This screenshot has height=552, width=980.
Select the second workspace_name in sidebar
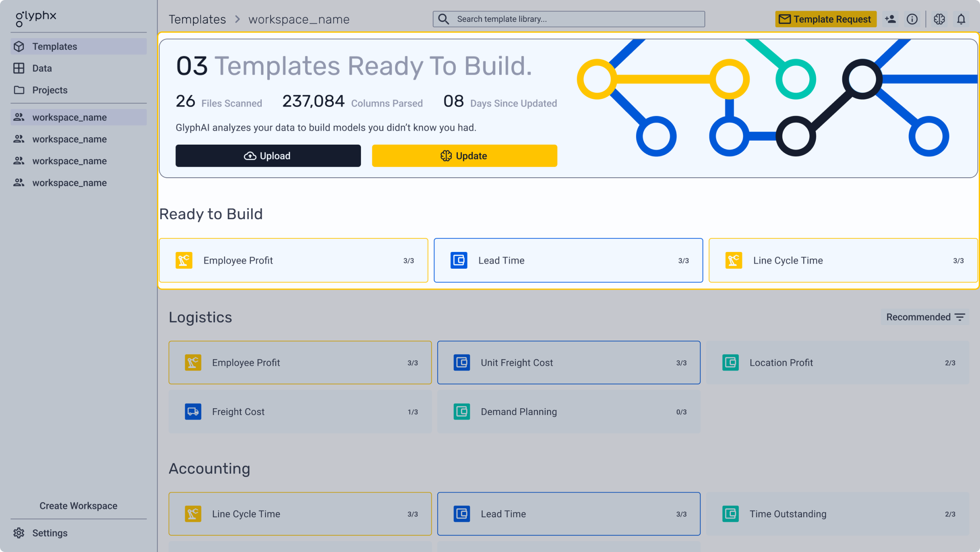70,139
